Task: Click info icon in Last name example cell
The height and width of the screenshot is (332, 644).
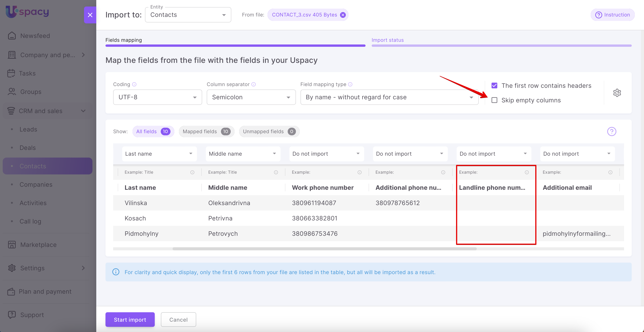Action: (192, 172)
